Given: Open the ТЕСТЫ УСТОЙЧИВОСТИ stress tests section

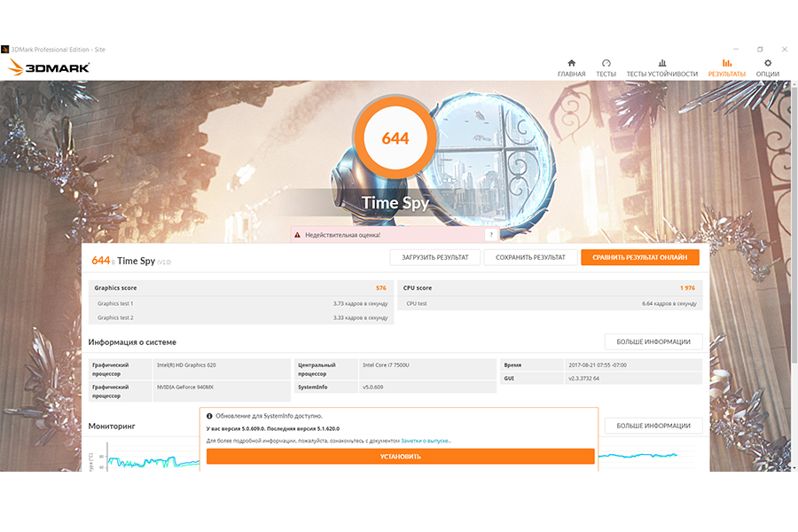Looking at the screenshot, I should pyautogui.click(x=662, y=68).
